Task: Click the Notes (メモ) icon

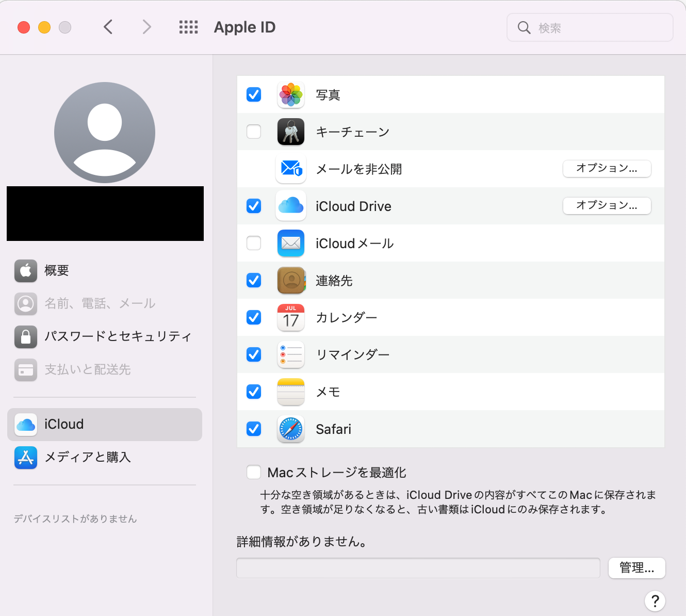Action: (291, 392)
